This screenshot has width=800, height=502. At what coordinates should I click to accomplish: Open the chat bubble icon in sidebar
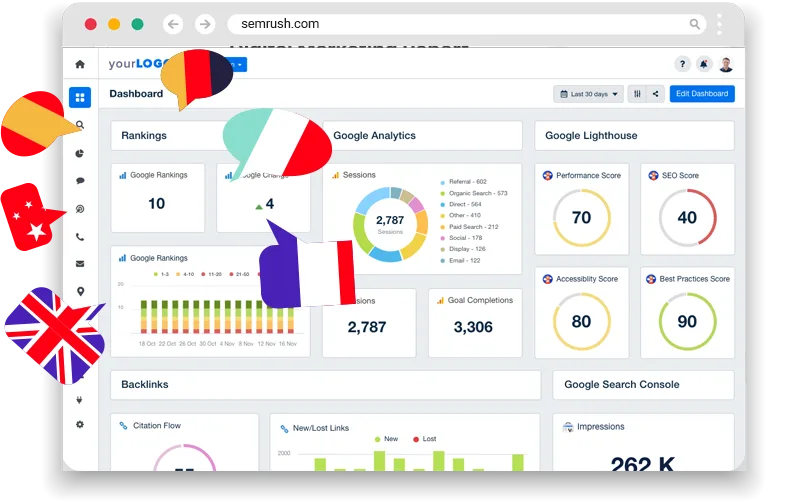pos(80,181)
